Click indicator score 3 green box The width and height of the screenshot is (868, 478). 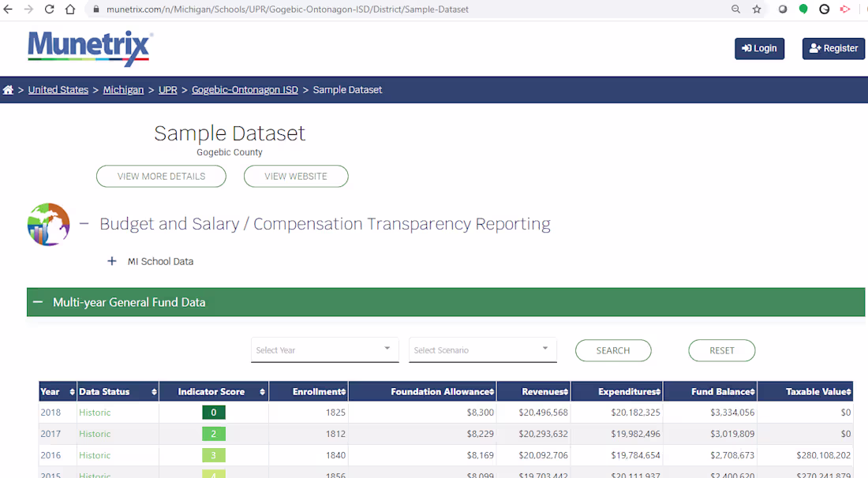click(x=214, y=455)
